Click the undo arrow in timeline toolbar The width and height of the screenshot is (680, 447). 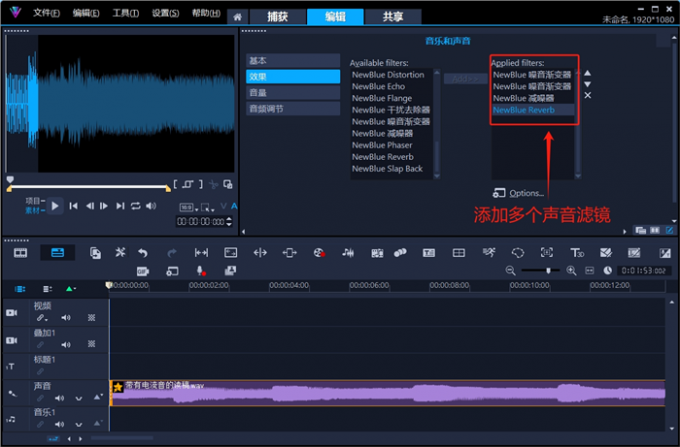click(x=143, y=253)
